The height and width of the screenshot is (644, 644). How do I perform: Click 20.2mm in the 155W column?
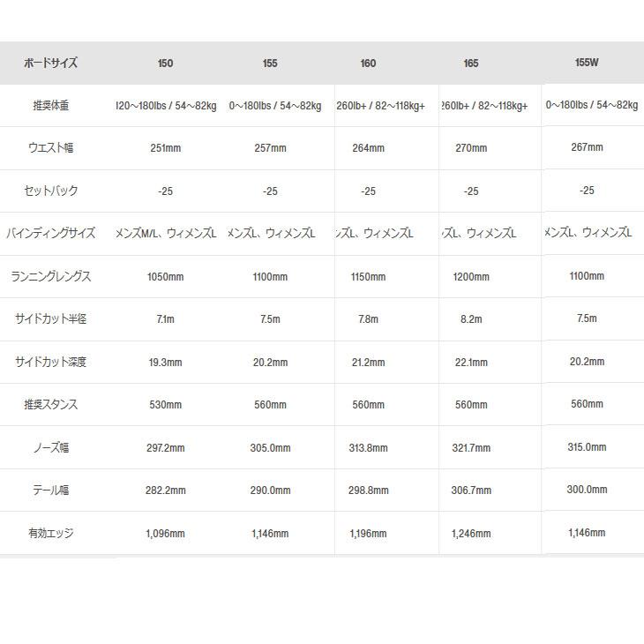[x=587, y=362]
